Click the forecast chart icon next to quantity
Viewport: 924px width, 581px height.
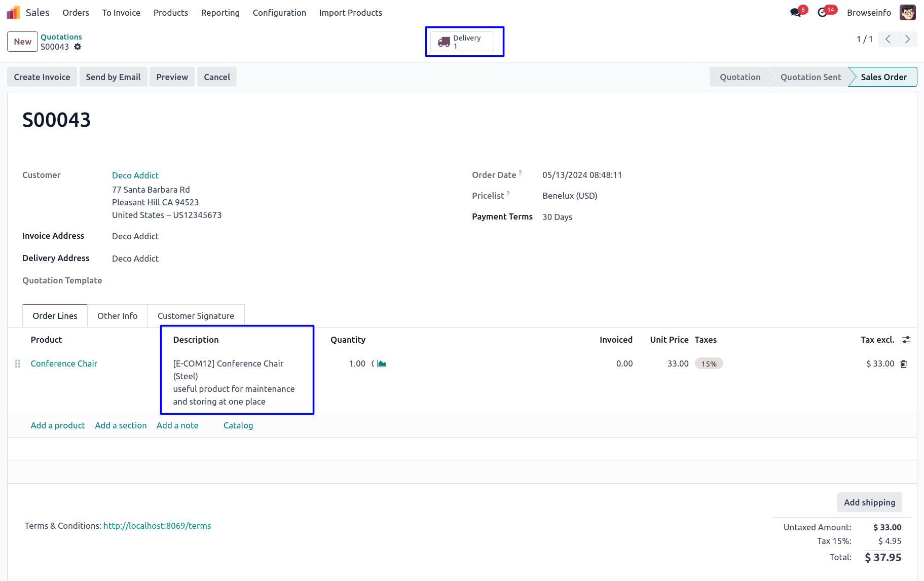coord(382,364)
